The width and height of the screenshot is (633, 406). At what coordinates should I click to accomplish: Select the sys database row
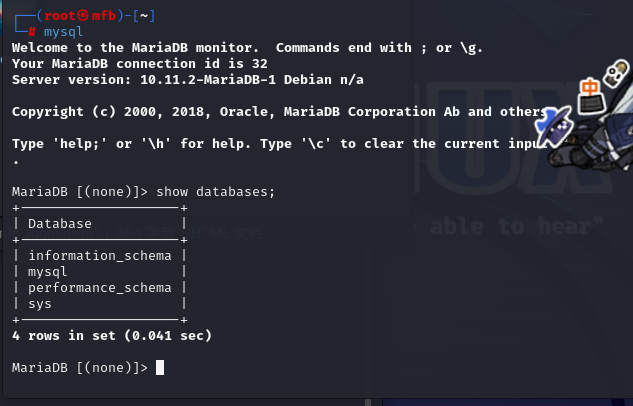pos(100,303)
